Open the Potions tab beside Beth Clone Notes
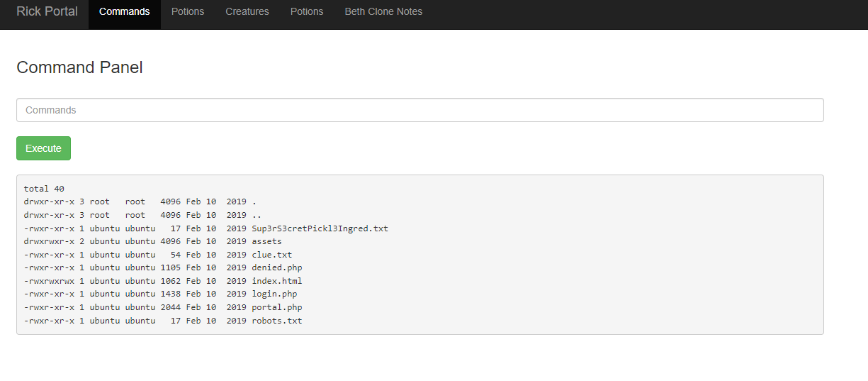Viewport: 868px width, 381px height. tap(307, 11)
